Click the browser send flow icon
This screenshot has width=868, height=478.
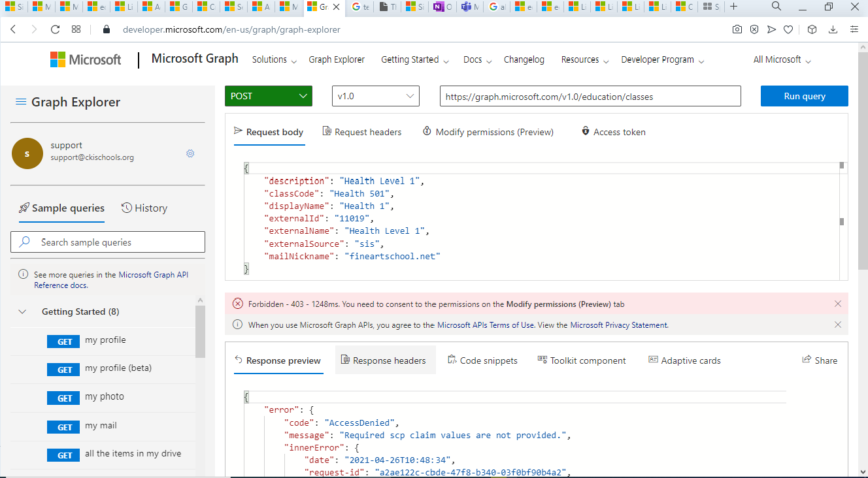tap(771, 29)
